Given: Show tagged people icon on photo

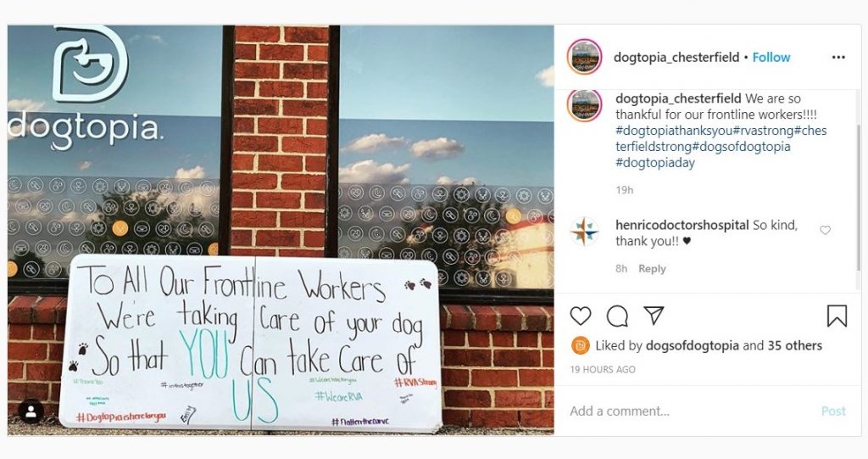Looking at the screenshot, I should pos(31,411).
